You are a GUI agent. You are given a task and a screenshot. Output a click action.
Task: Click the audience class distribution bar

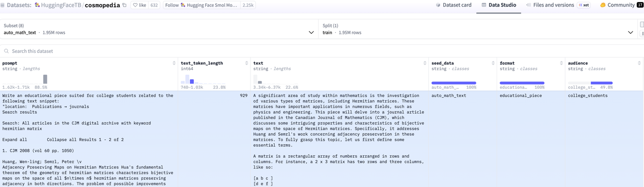coord(591,83)
